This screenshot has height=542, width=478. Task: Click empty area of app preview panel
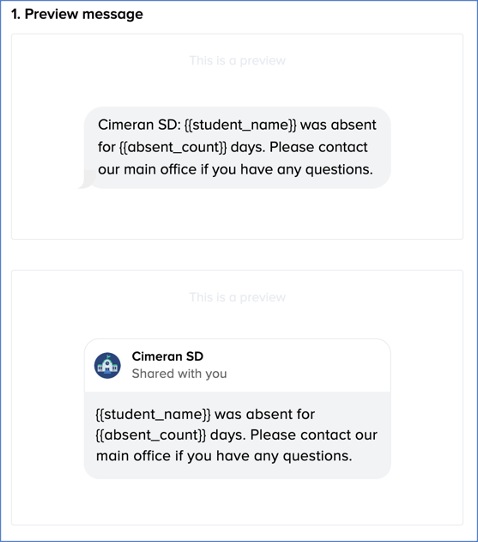tap(237, 502)
